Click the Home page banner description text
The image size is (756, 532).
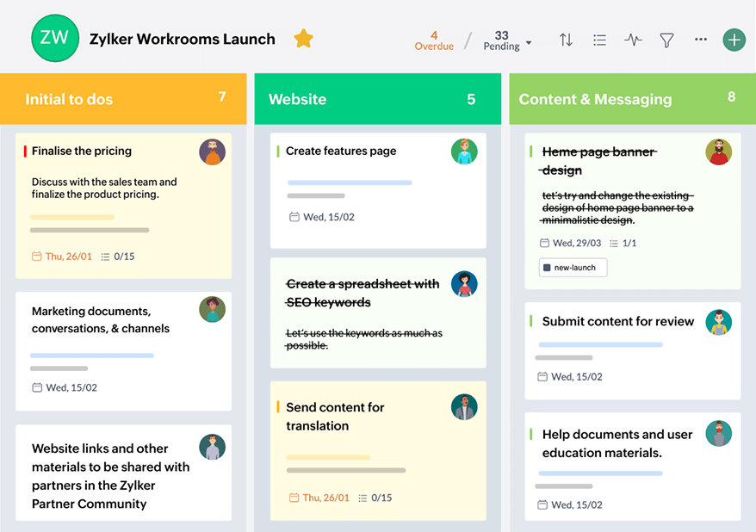[617, 207]
